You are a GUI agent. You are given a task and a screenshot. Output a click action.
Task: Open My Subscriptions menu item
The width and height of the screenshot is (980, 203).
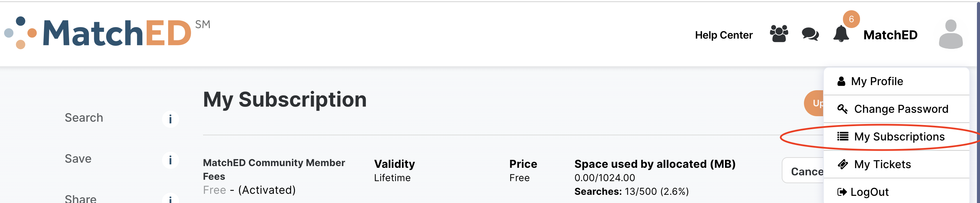click(899, 137)
